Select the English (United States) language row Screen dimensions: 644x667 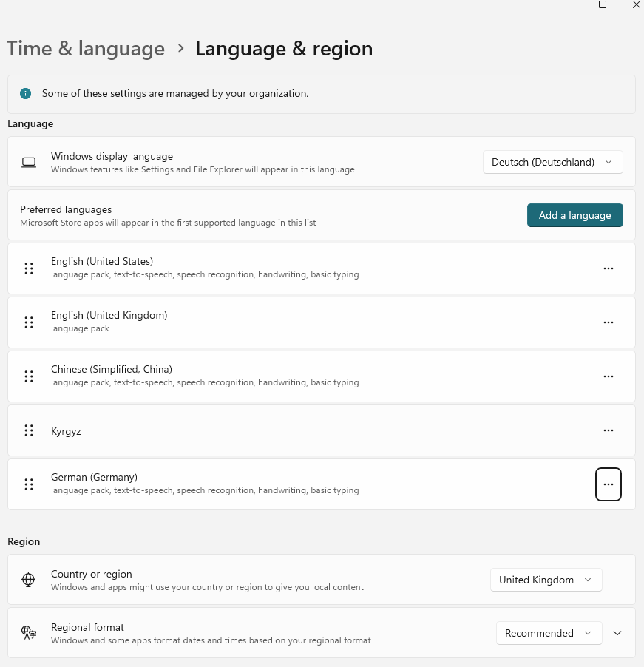click(x=322, y=268)
